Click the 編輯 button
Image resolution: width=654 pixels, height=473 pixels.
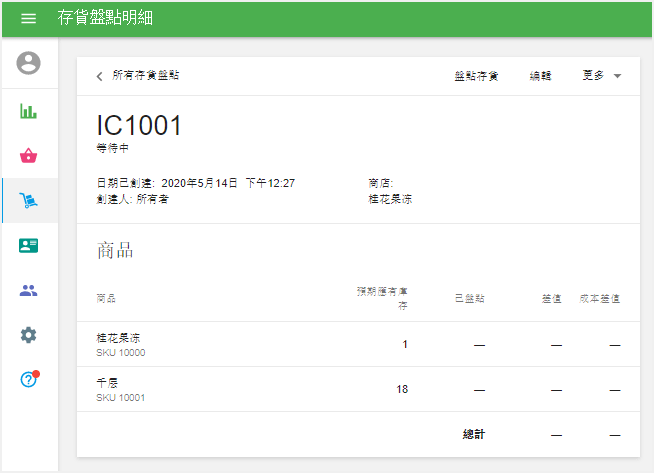click(x=540, y=76)
